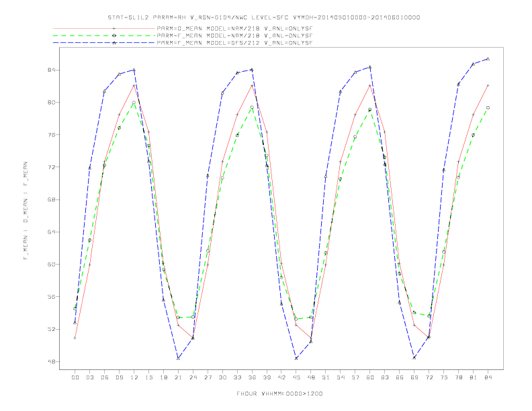Click the green dashed legend line sample
This screenshot has height=411, width=532.
click(x=104, y=36)
